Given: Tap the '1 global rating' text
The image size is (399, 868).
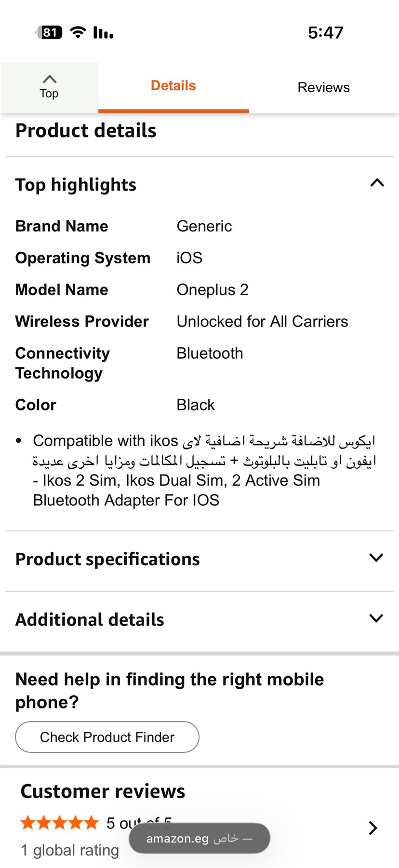Looking at the screenshot, I should [x=70, y=850].
